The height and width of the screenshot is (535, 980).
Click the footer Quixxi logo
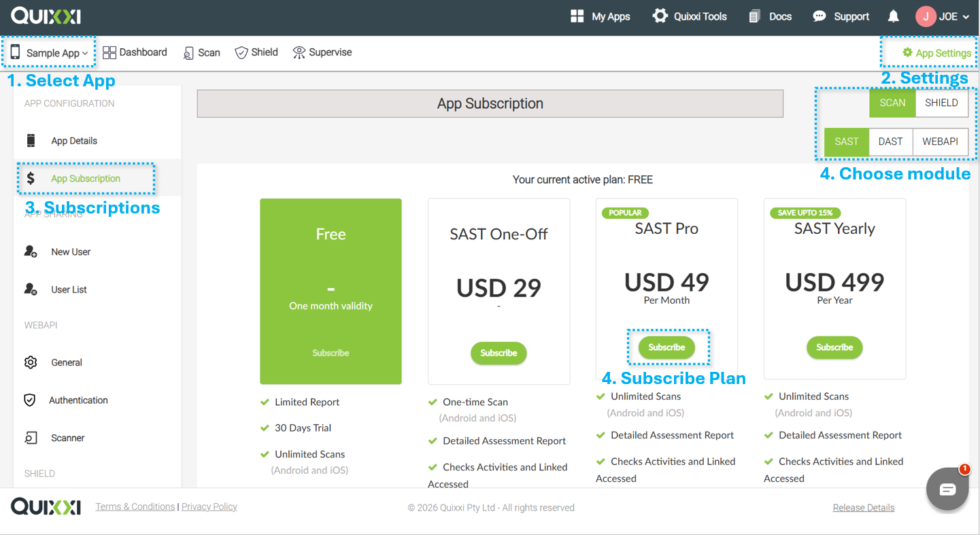(46, 506)
